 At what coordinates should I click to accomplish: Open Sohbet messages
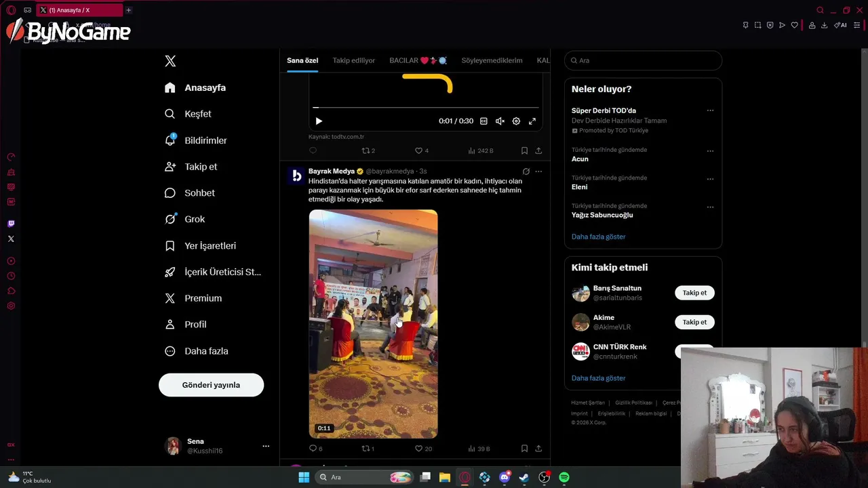tap(190, 193)
